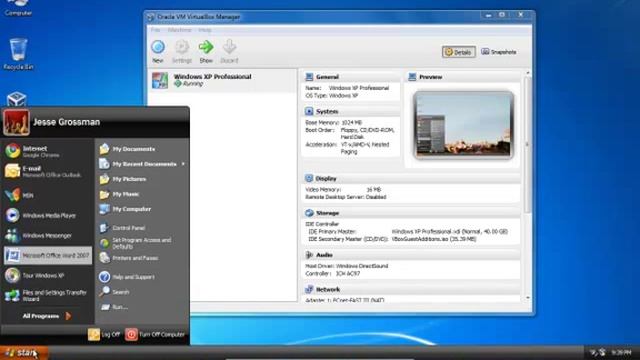Click Turn Off Computer button
640x360 pixels.
click(x=155, y=334)
